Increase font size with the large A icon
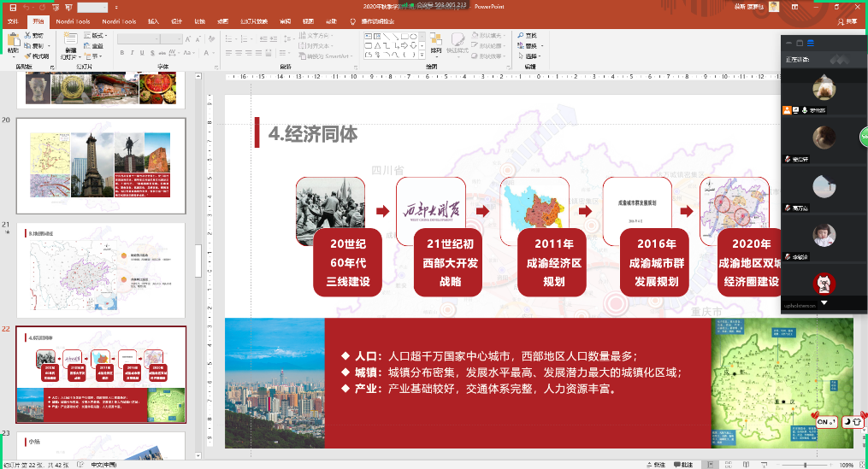The image size is (868, 469). point(188,38)
